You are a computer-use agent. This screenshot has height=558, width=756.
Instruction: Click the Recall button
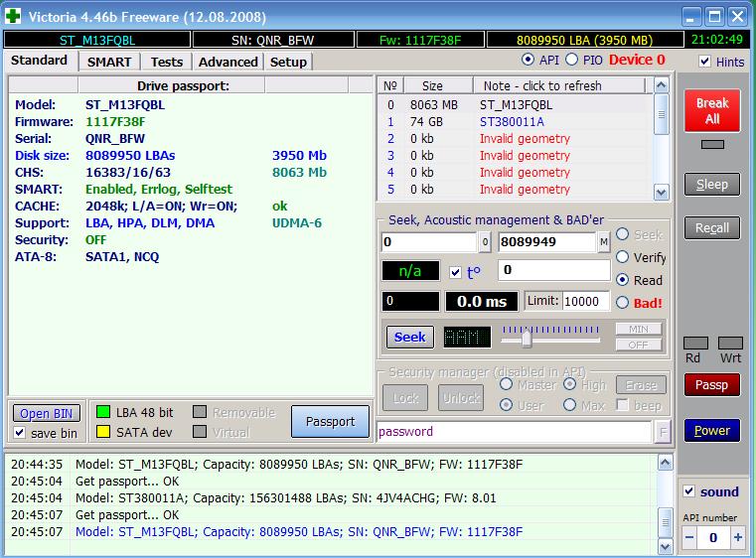[712, 227]
